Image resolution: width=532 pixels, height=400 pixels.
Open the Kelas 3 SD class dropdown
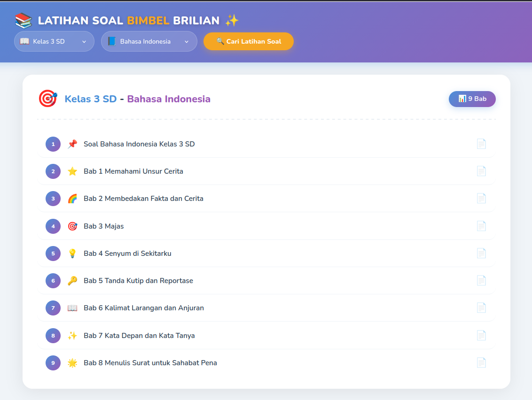click(54, 41)
